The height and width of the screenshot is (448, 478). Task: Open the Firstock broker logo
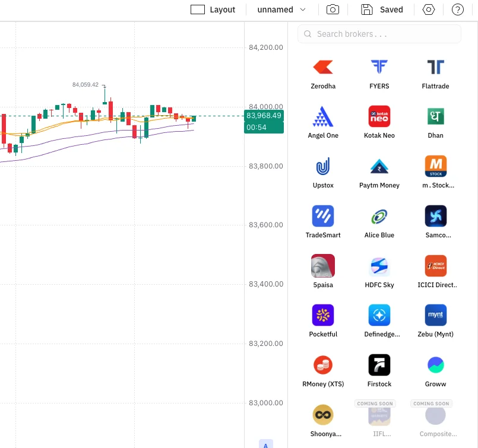click(x=379, y=365)
